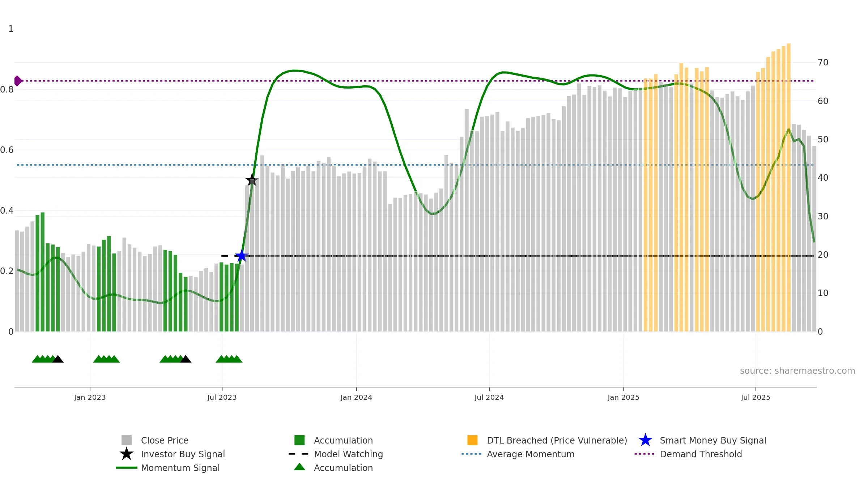Image resolution: width=868 pixels, height=488 pixels.
Task: Click the blue Smart Money Buy Signal star on chart
Action: click(241, 256)
